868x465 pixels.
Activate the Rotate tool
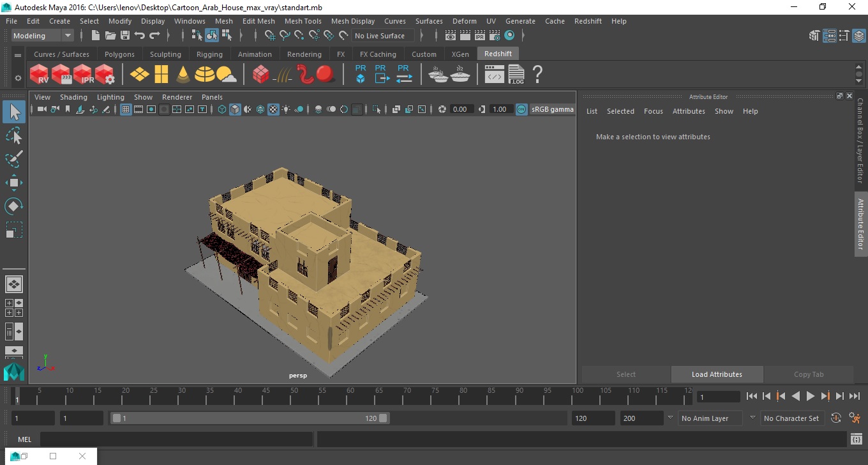click(x=14, y=206)
